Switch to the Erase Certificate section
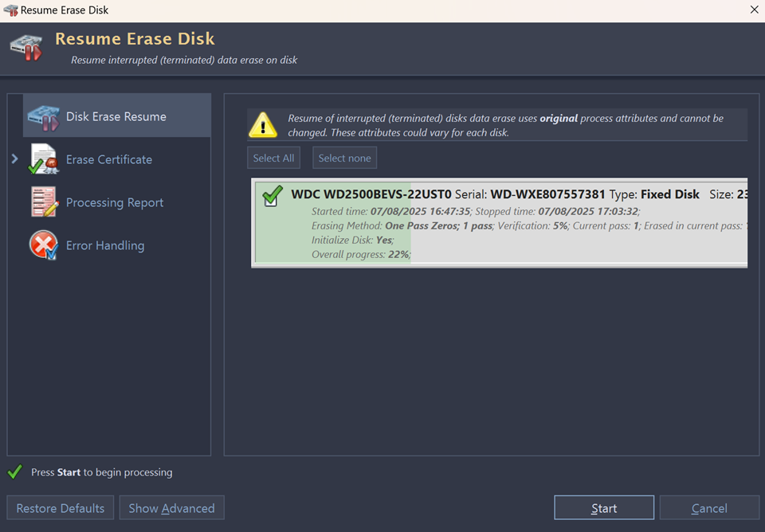765x532 pixels. tap(109, 159)
